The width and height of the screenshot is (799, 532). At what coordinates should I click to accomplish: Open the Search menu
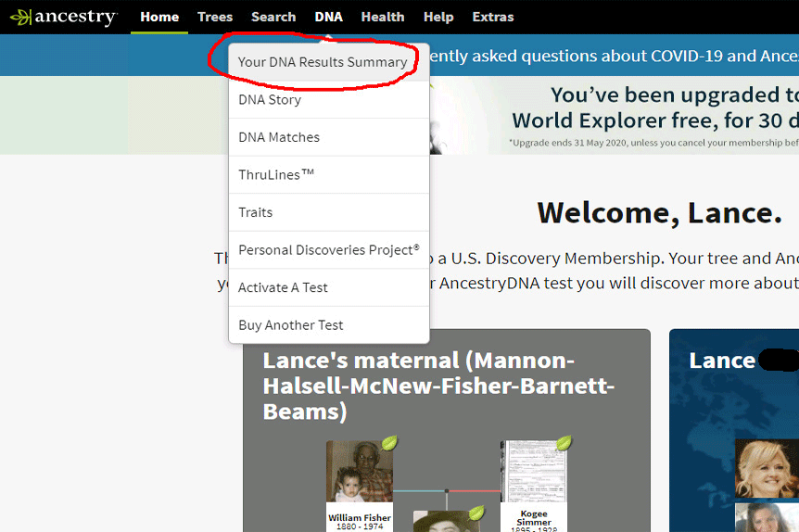coord(273,17)
